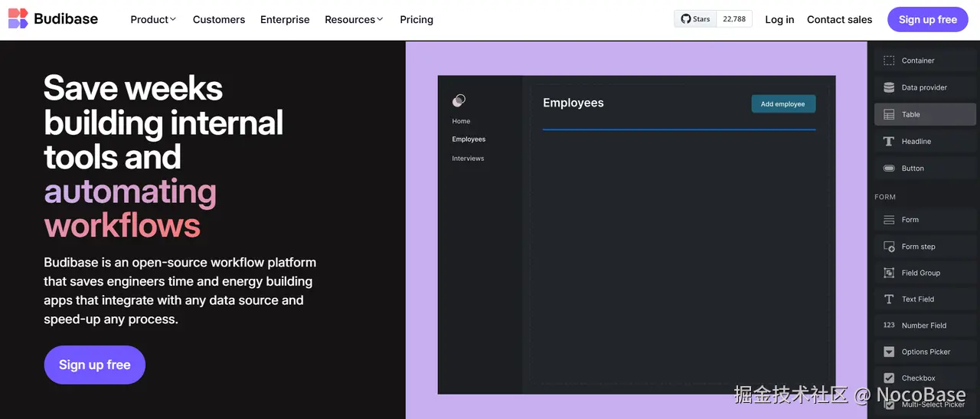
Task: Pick the Table component icon
Action: pos(889,115)
